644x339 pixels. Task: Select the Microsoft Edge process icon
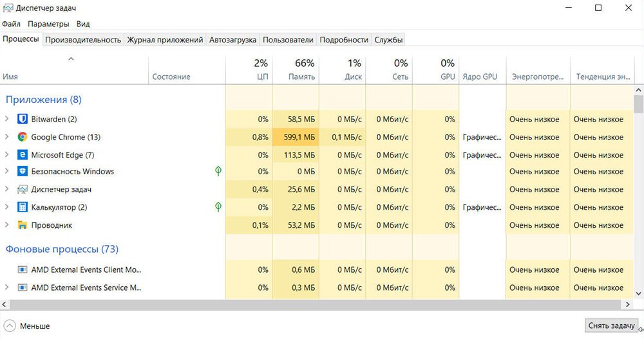[22, 155]
